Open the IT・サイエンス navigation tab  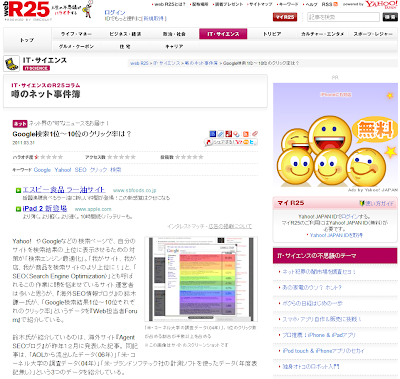click(223, 34)
